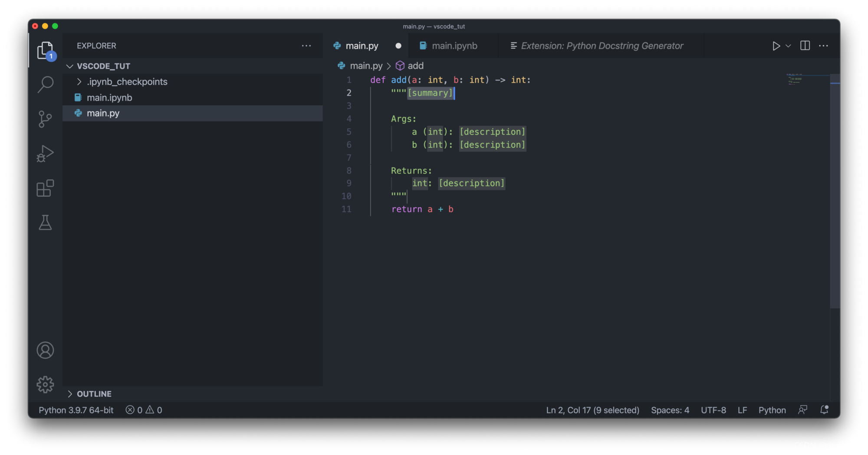868x455 pixels.
Task: Open the Accounts icon in activity bar
Action: 45,350
